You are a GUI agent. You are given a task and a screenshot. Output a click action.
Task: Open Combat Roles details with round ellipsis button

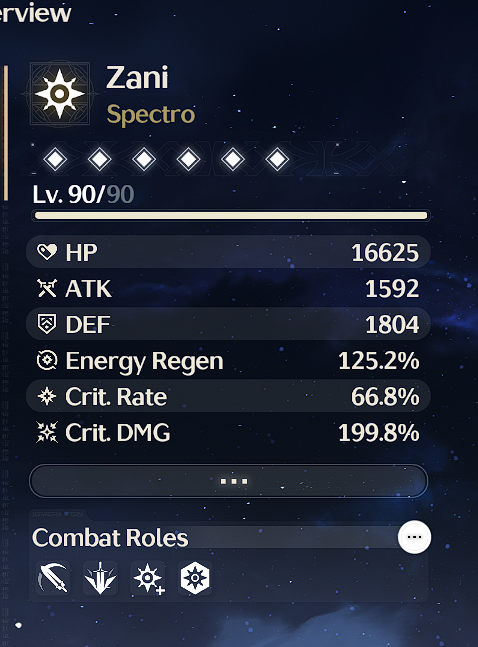click(414, 537)
